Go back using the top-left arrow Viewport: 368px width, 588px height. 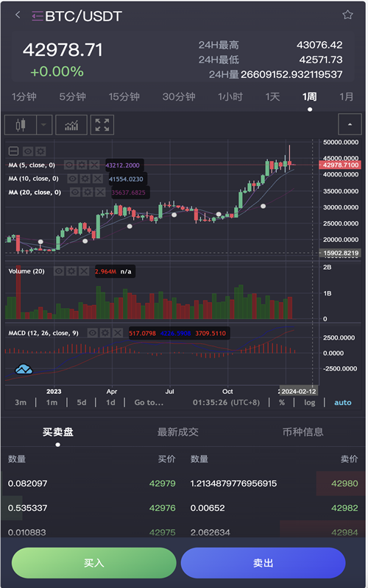click(18, 15)
